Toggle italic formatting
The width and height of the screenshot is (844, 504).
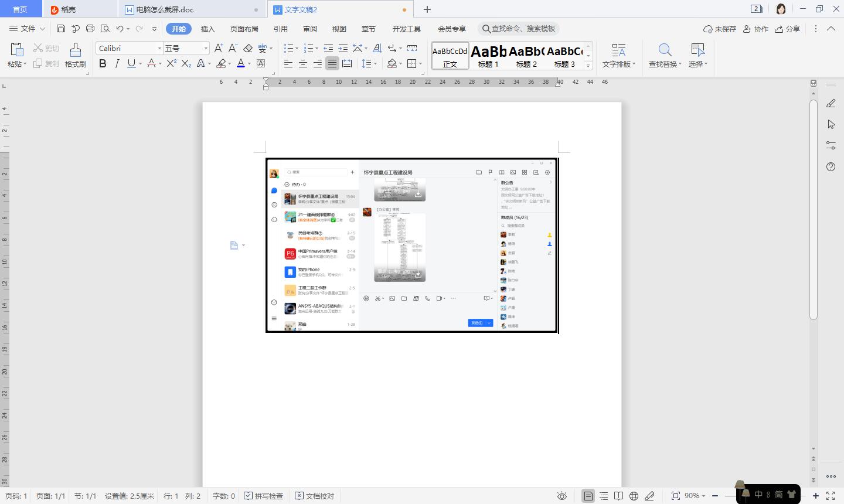[x=117, y=63]
